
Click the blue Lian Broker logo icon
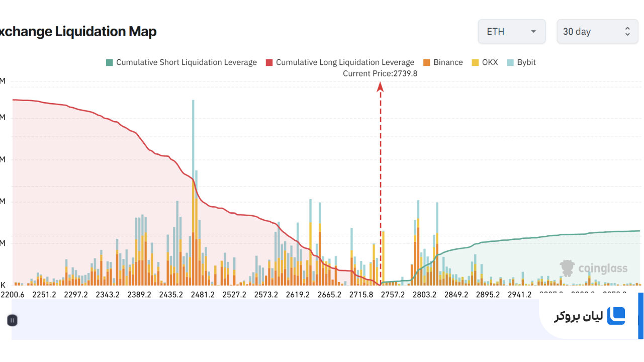point(616,316)
